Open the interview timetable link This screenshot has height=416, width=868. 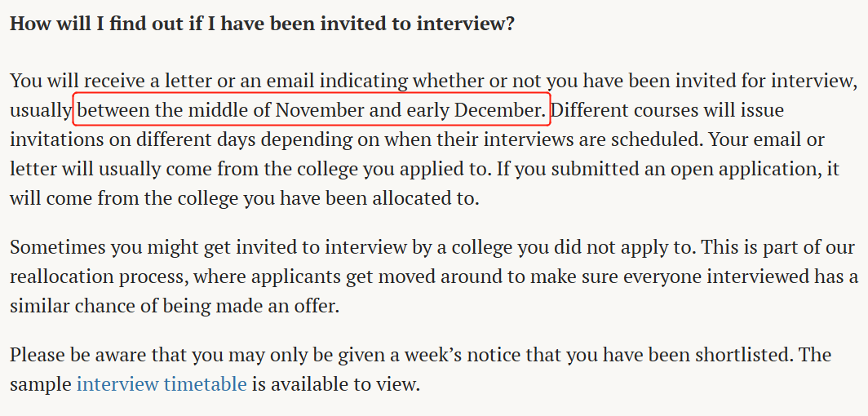click(x=162, y=383)
